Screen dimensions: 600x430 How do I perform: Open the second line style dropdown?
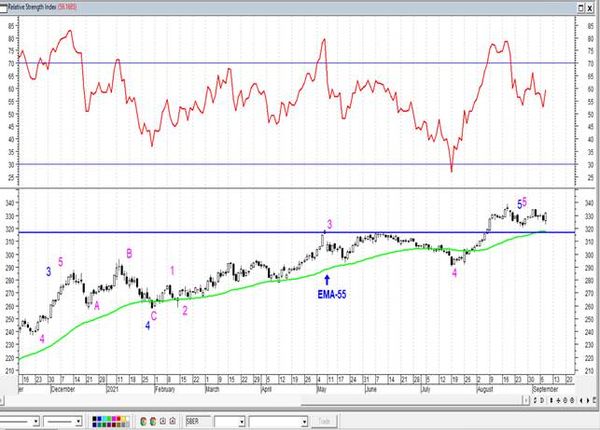tap(83, 422)
